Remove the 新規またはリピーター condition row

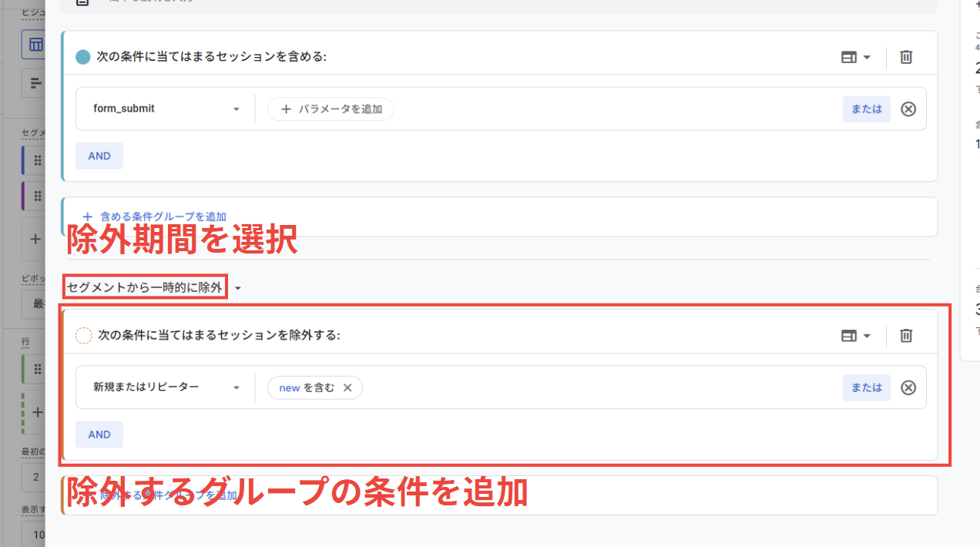coord(908,388)
